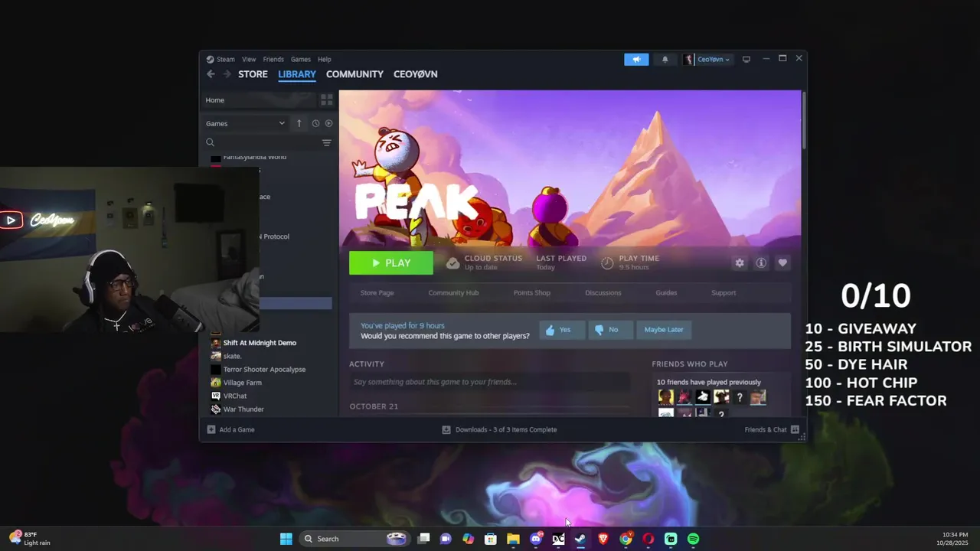980x551 pixels.
Task: Open the COMMUNITY tab
Action: [354, 74]
